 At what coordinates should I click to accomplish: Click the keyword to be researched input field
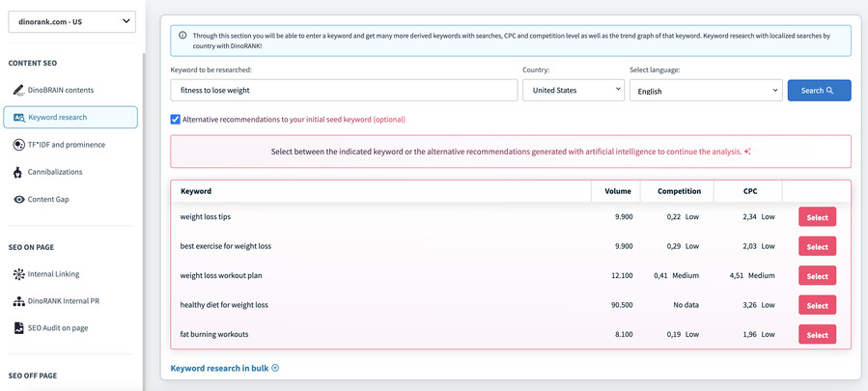tap(344, 91)
